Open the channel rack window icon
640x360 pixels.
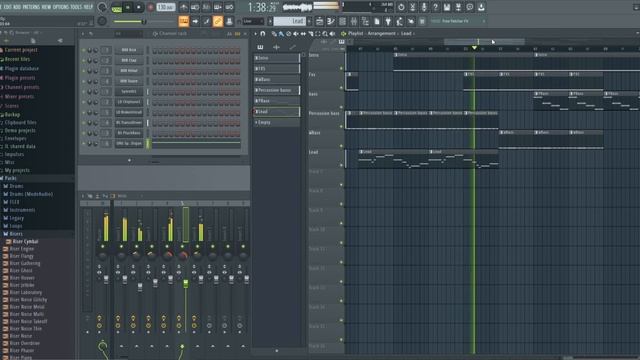pyautogui.click(x=342, y=21)
